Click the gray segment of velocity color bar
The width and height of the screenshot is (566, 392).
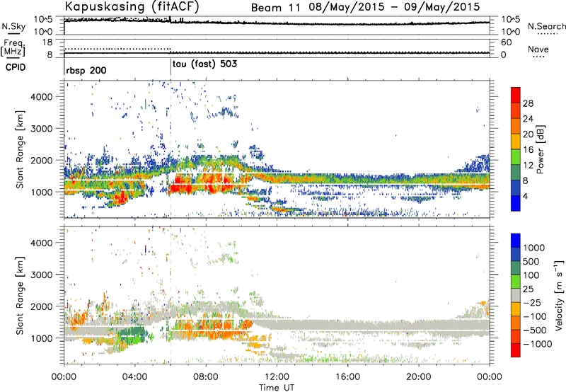[x=516, y=295]
